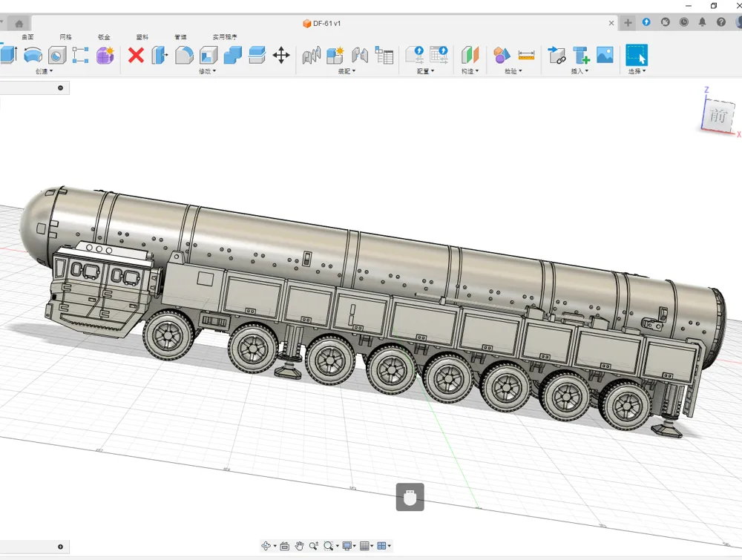Click the Configuration Table icon
This screenshot has width=742, height=560.
pos(439,55)
